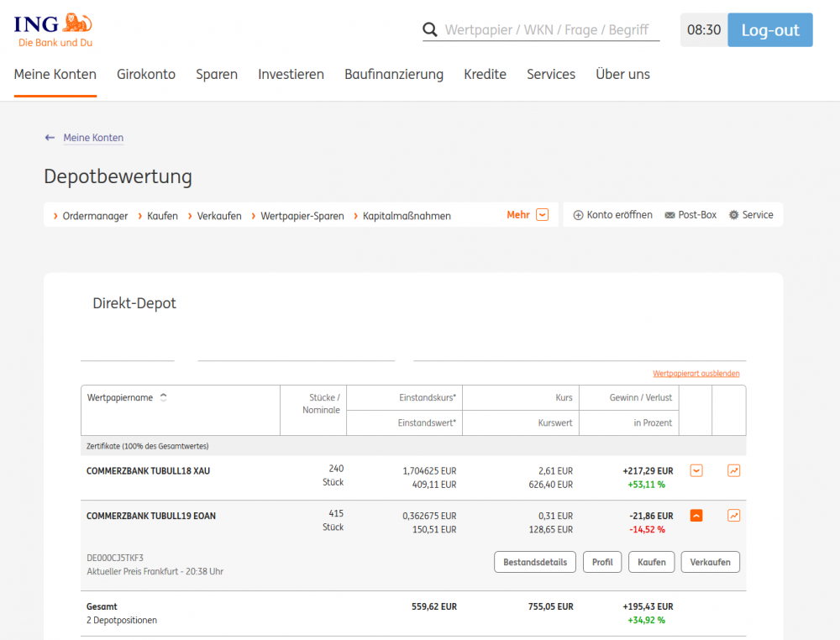
Task: Click the search magnifier icon
Action: click(430, 30)
